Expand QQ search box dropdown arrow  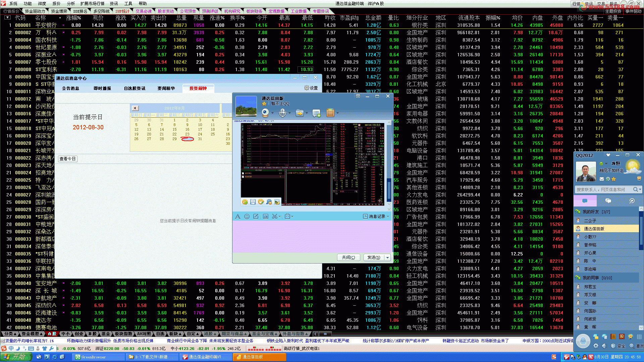tap(640, 190)
